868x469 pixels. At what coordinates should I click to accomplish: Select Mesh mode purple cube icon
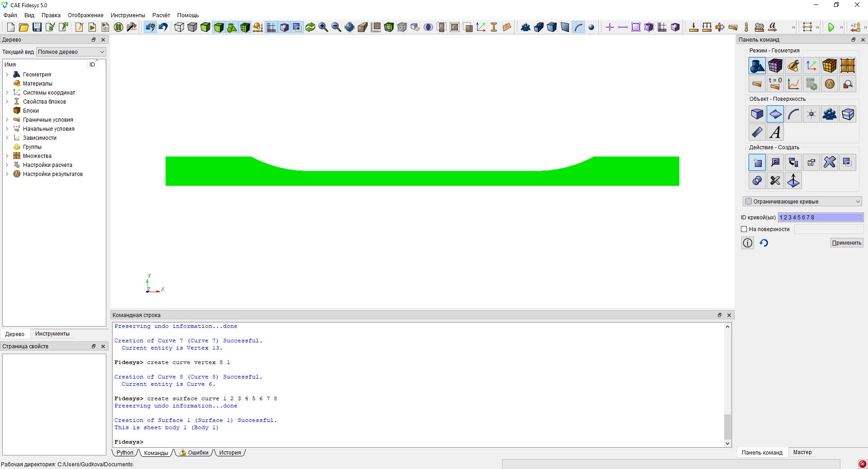pyautogui.click(x=775, y=66)
